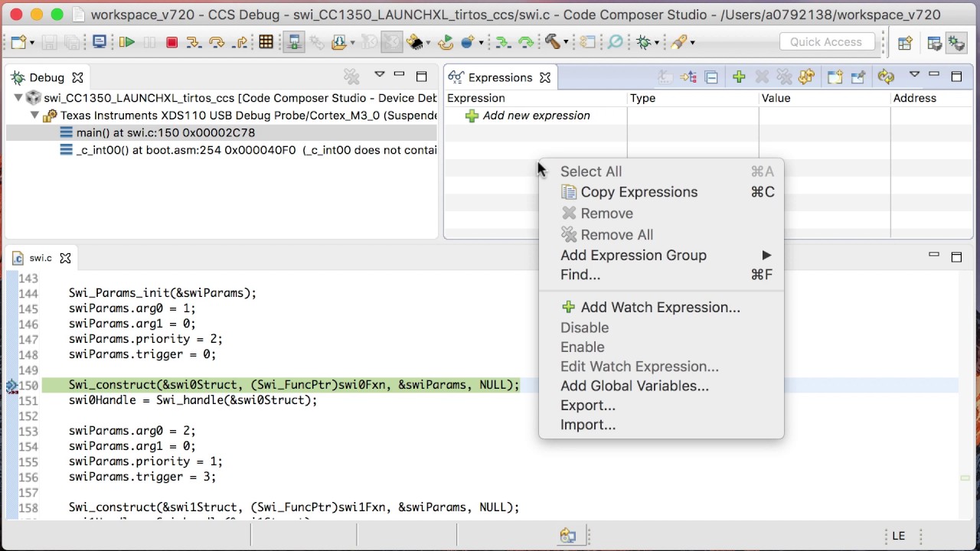The image size is (980, 551).
Task: Minimize the Debug view panel
Action: coord(399,74)
